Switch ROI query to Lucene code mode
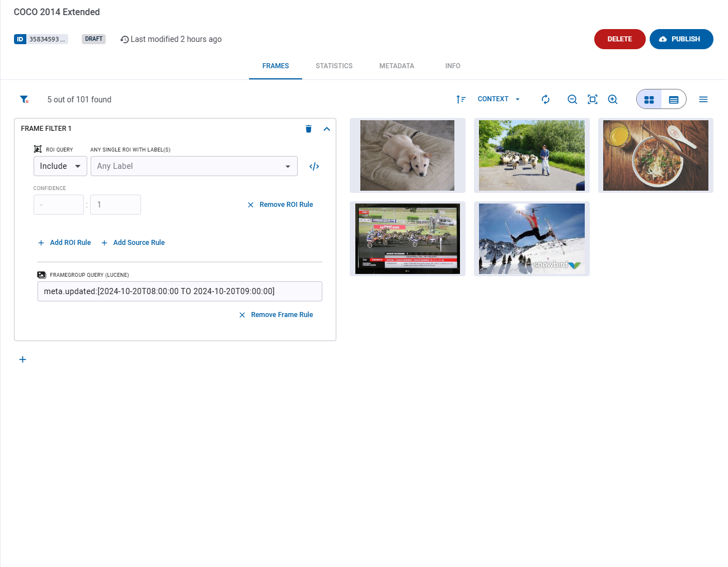This screenshot has height=567, width=728. pos(314,167)
